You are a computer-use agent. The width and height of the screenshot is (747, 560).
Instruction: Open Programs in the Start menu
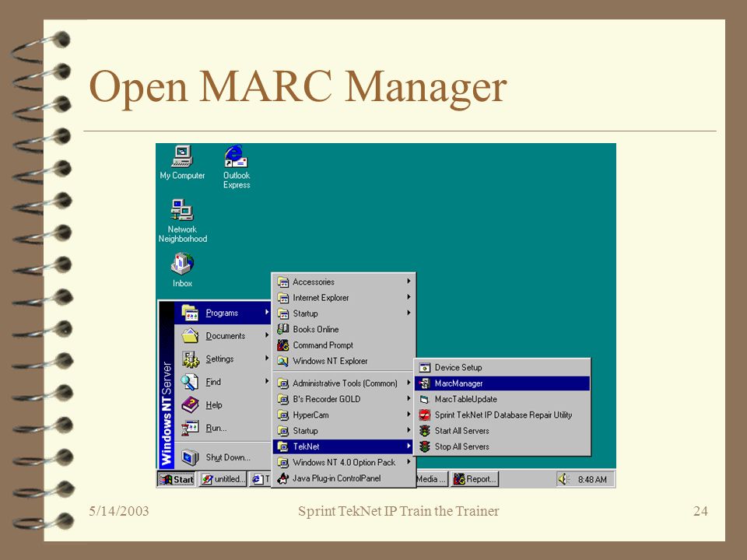tap(223, 313)
